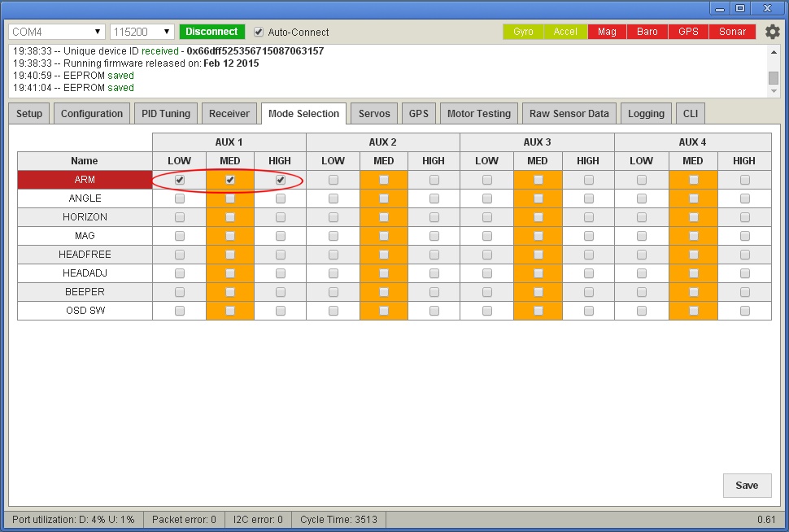789x532 pixels.
Task: Go to the Raw Sensor Data tab
Action: point(569,114)
